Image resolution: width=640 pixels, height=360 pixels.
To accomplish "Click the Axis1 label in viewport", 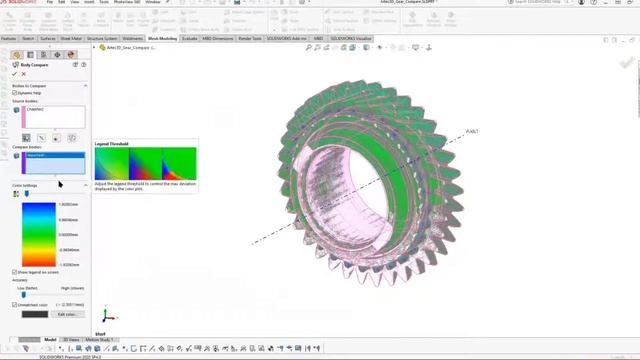I will (x=472, y=131).
